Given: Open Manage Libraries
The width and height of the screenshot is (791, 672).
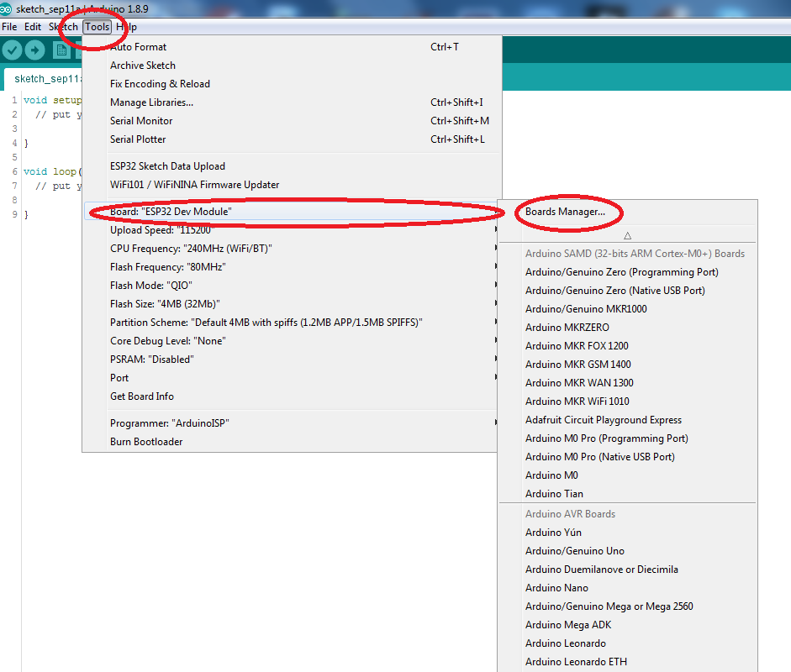Looking at the screenshot, I should [x=151, y=102].
